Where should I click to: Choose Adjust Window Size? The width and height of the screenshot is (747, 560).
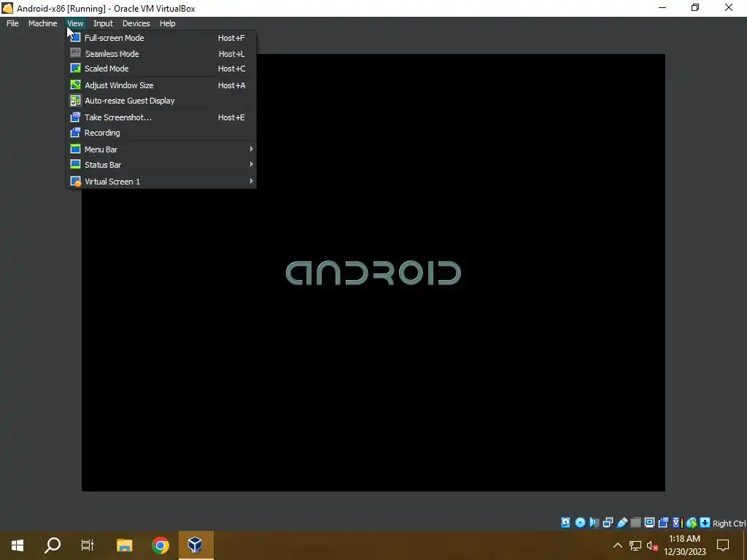click(161, 85)
